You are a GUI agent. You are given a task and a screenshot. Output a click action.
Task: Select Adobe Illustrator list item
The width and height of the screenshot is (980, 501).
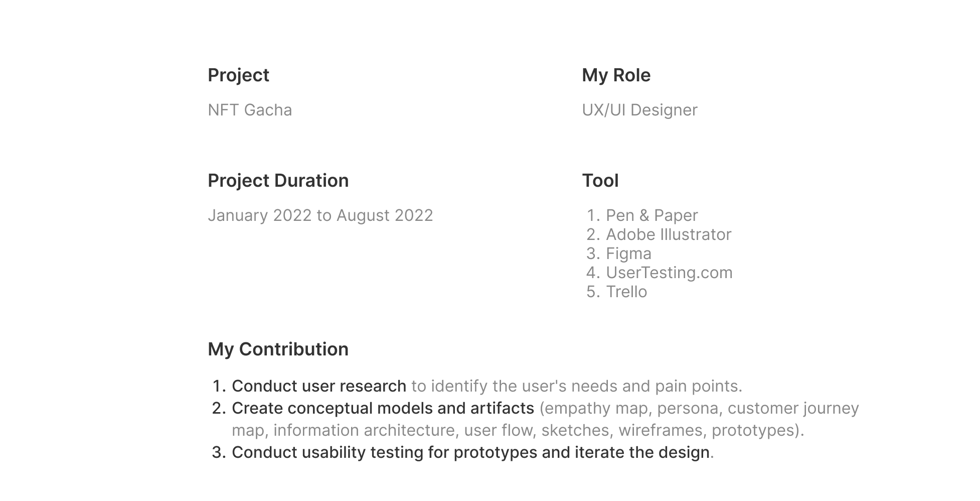[x=669, y=234]
